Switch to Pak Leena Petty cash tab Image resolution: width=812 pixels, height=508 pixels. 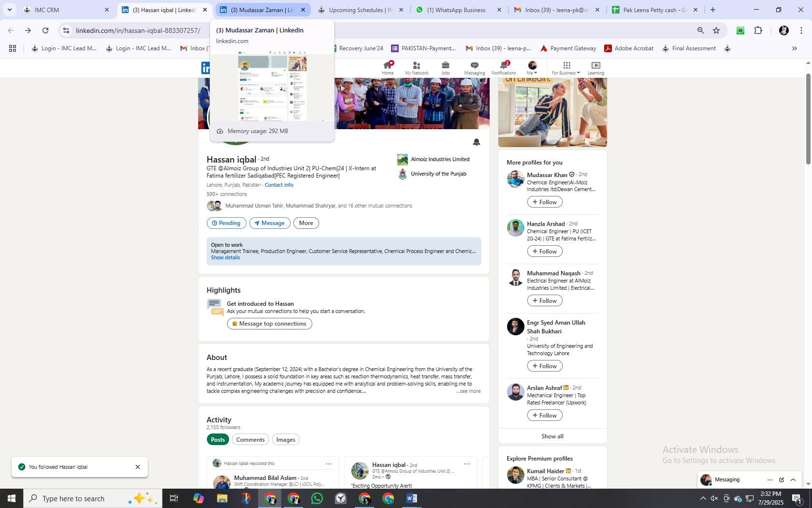tap(654, 10)
